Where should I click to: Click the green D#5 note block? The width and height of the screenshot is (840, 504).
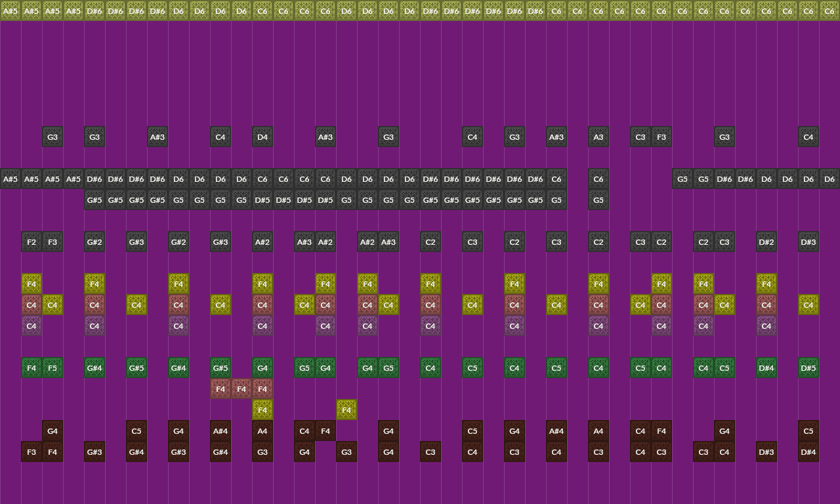point(808,368)
